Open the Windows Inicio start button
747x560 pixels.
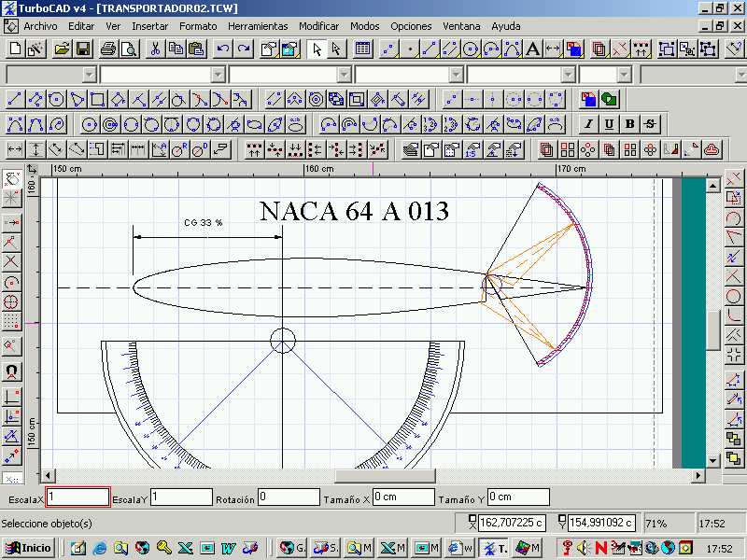(29, 548)
